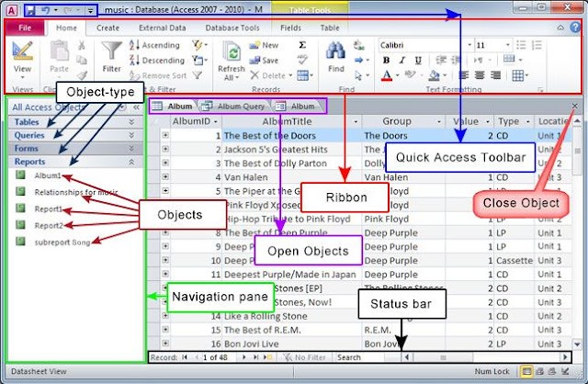This screenshot has height=384, width=588.
Task: Switch to the Album Query object tab
Action: point(235,107)
